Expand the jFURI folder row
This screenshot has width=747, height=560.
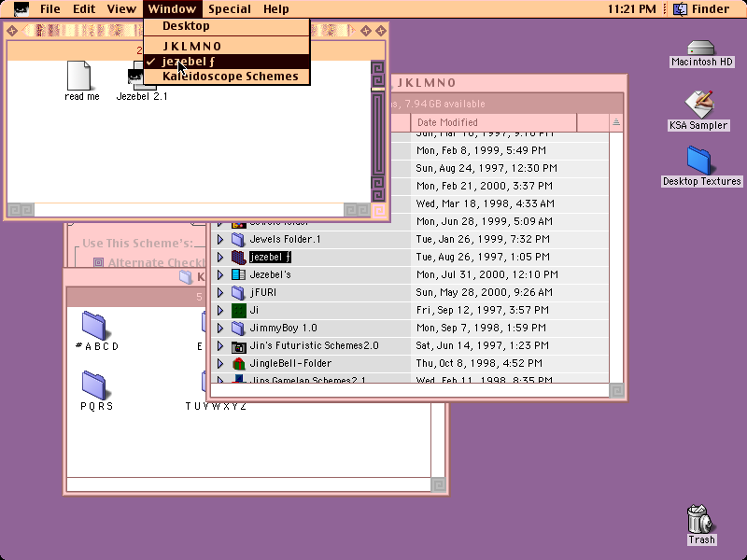coord(220,292)
